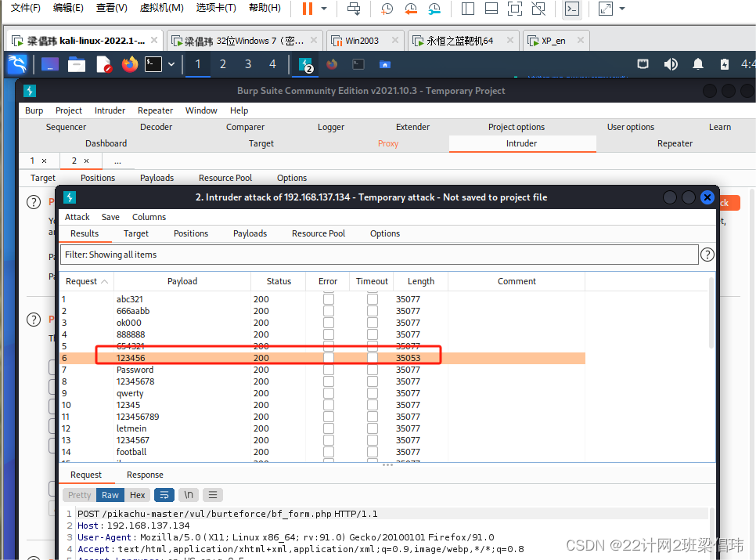Sort results by the Length column header
The image size is (756, 560).
(x=420, y=281)
